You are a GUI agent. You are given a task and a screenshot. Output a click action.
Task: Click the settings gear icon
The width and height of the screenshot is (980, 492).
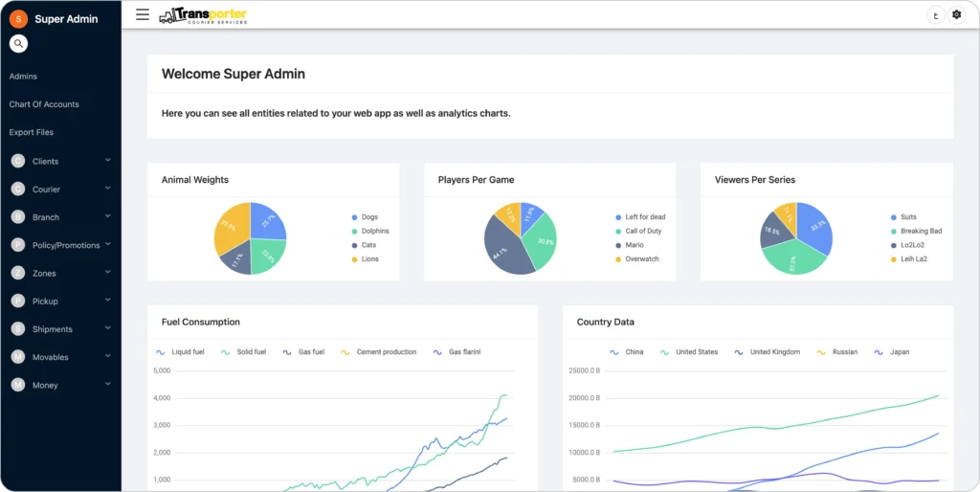tap(955, 14)
